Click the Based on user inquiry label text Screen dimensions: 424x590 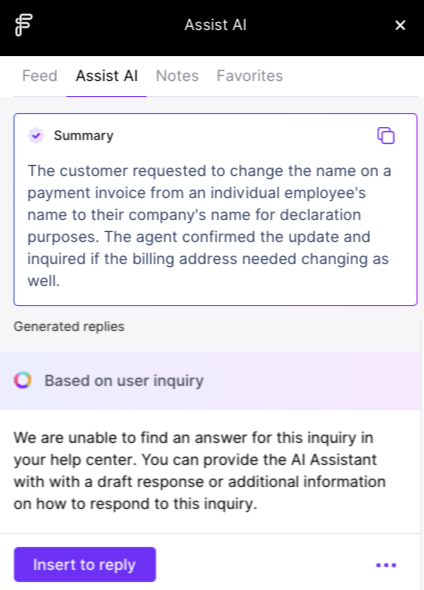click(x=124, y=381)
